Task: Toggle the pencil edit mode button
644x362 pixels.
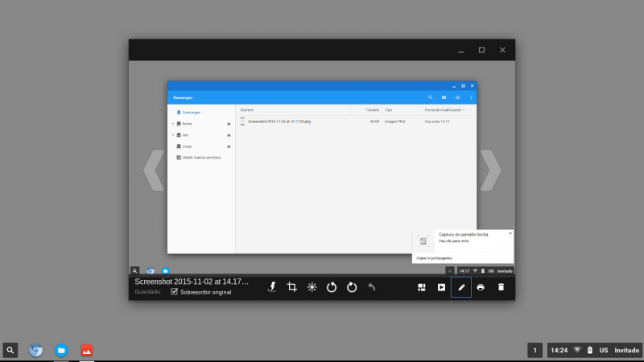Action: pyautogui.click(x=460, y=287)
